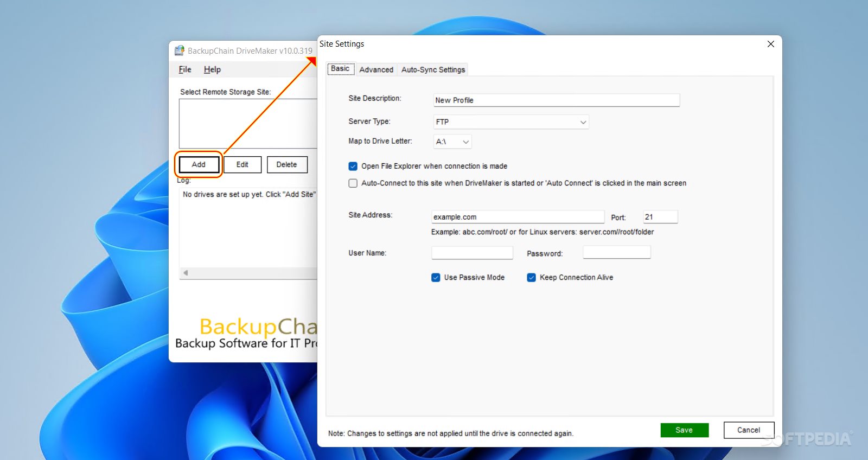Enable Auto-Connect to this site checkbox

pyautogui.click(x=353, y=183)
